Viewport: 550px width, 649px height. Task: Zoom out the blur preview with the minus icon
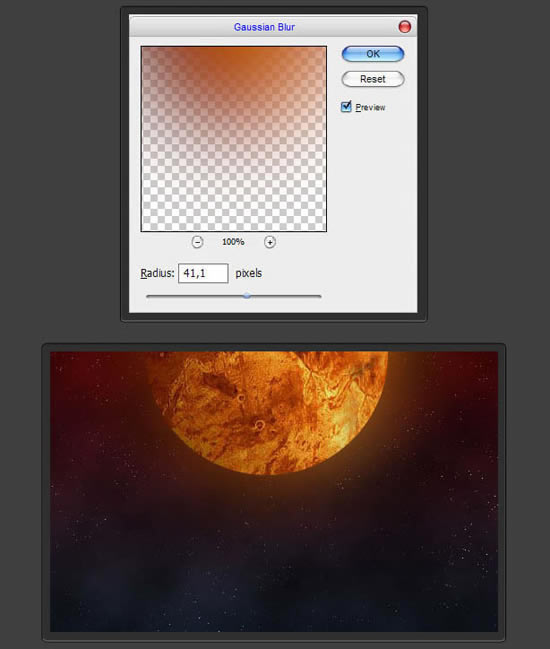click(x=197, y=242)
